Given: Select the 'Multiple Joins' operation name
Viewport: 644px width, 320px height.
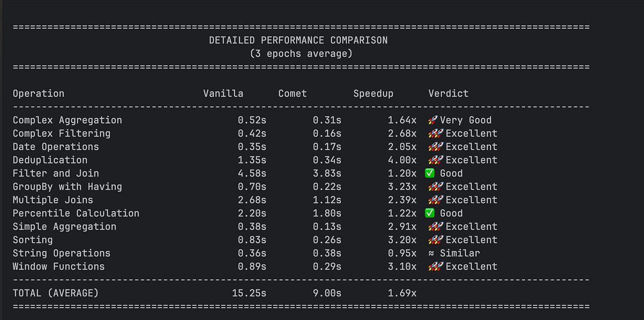Looking at the screenshot, I should [x=53, y=200].
